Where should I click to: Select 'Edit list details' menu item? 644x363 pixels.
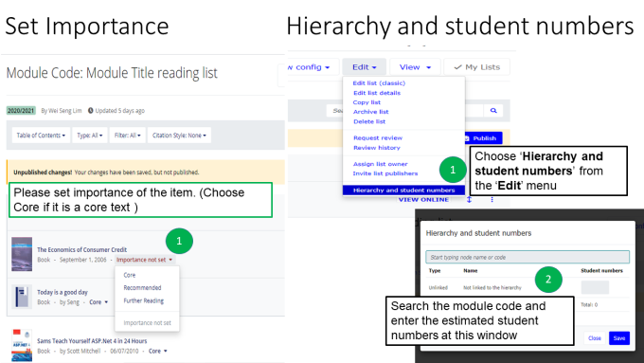coord(377,93)
